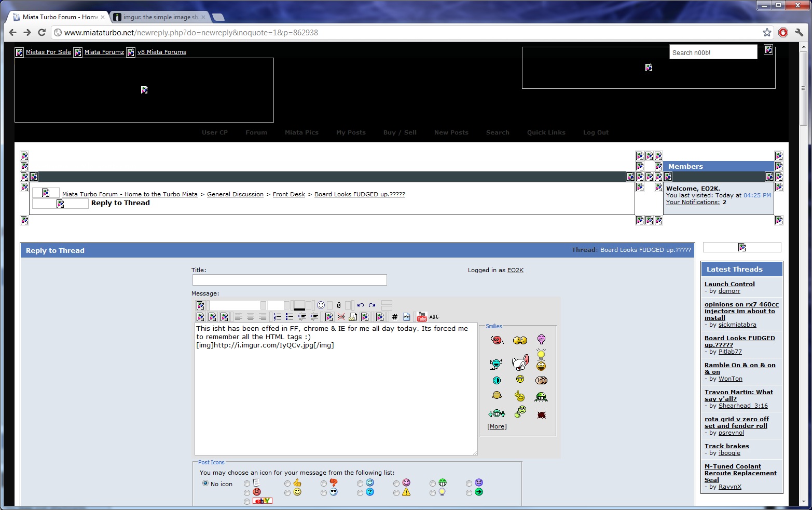Wrap text in PHP code tags
This screenshot has height=510, width=812.
406,317
